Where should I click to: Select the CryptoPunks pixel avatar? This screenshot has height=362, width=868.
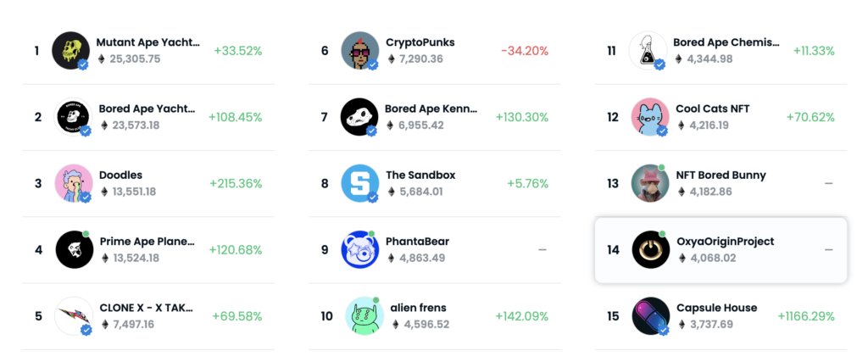pyautogui.click(x=359, y=50)
